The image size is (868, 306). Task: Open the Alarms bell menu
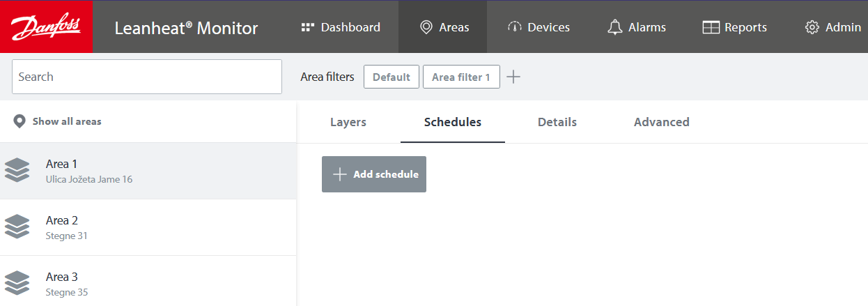click(x=636, y=27)
